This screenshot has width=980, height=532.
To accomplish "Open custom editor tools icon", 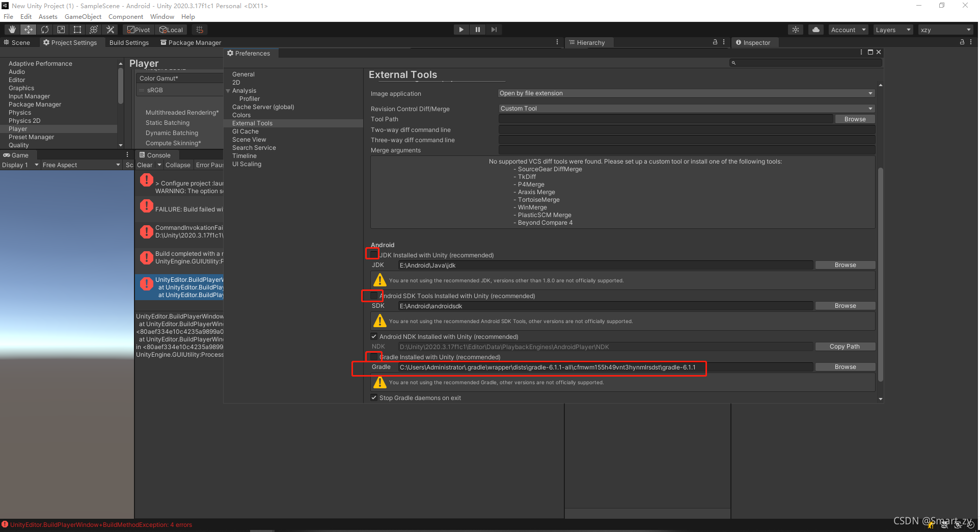I will pos(110,30).
